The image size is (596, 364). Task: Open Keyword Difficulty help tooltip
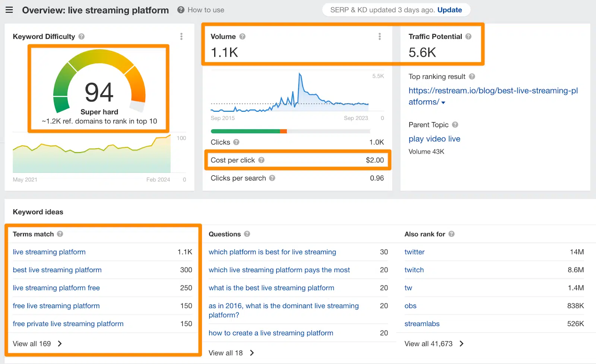click(x=82, y=37)
